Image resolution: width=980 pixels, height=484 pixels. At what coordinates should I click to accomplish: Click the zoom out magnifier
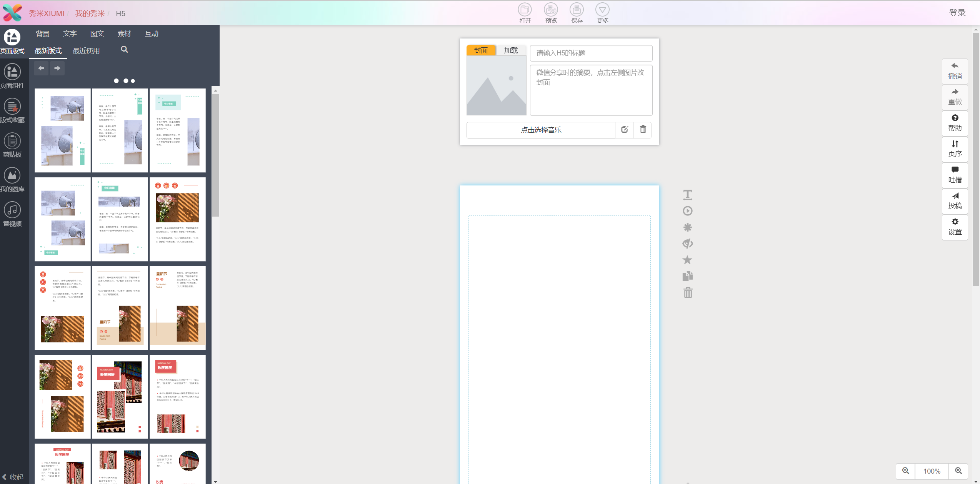click(905, 471)
